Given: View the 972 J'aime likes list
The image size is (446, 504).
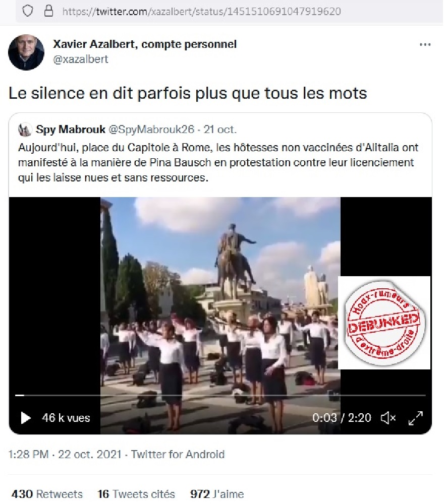Looking at the screenshot, I should pyautogui.click(x=217, y=494).
